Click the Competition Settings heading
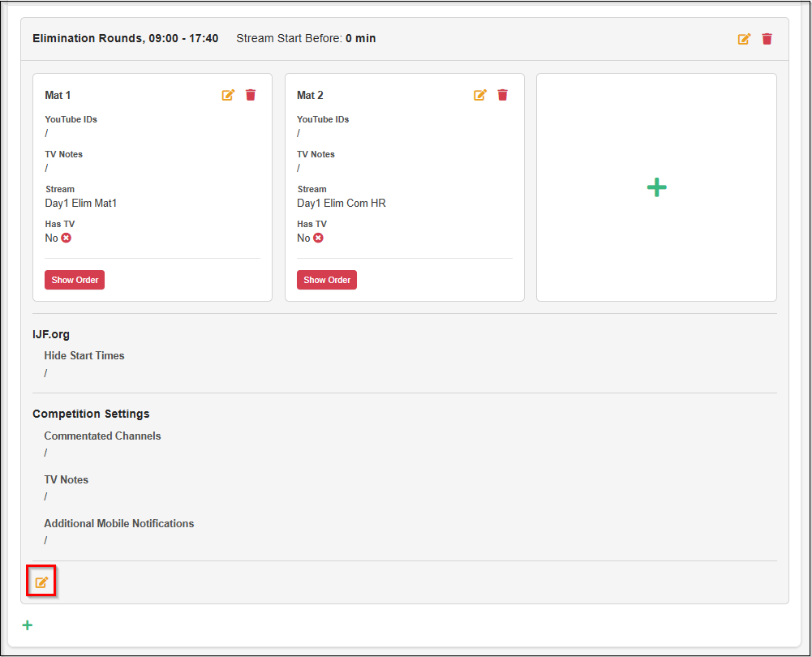The height and width of the screenshot is (657, 812). (91, 414)
